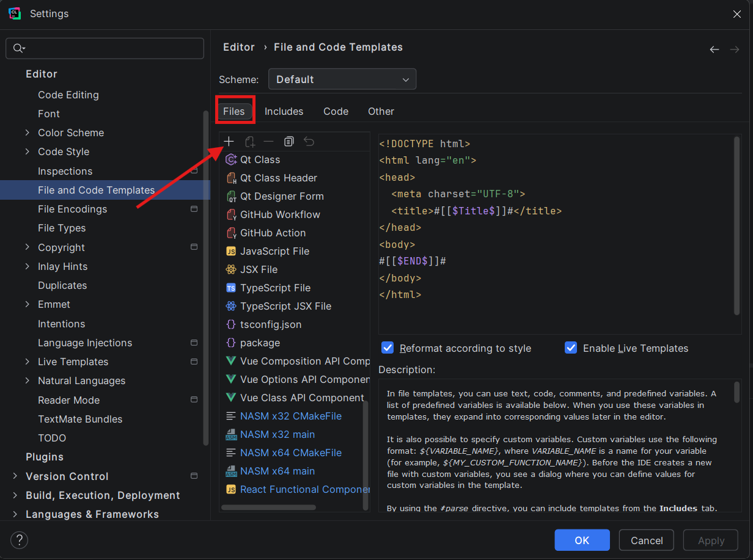Click the Cancel button
The width and height of the screenshot is (753, 560).
pos(647,540)
